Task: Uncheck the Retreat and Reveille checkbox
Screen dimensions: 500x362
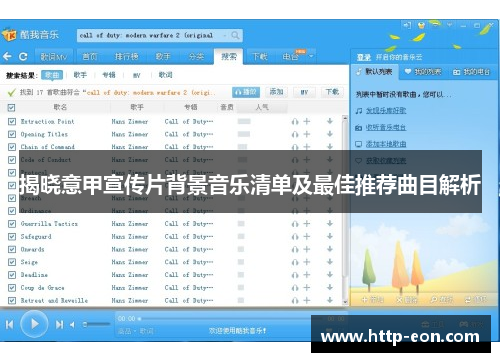Action: pyautogui.click(x=12, y=300)
